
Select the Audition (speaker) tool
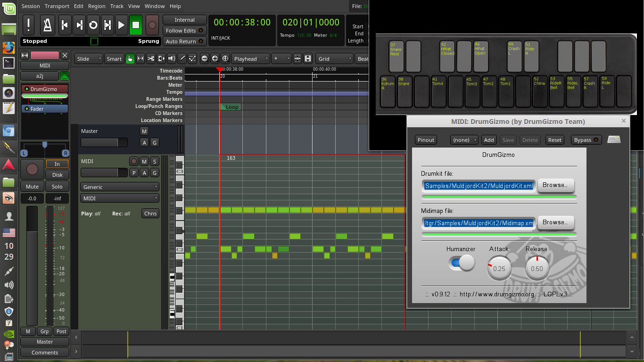(172, 58)
